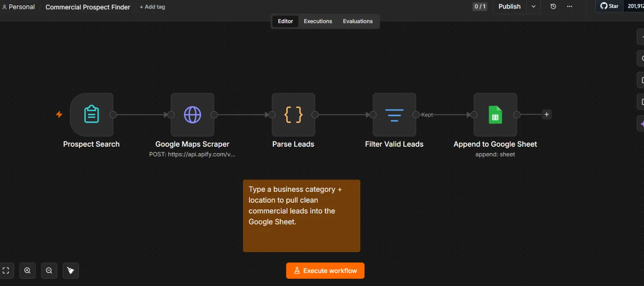Image resolution: width=644 pixels, height=286 pixels.
Task: Open the three-dot workflow options menu
Action: [570, 6]
